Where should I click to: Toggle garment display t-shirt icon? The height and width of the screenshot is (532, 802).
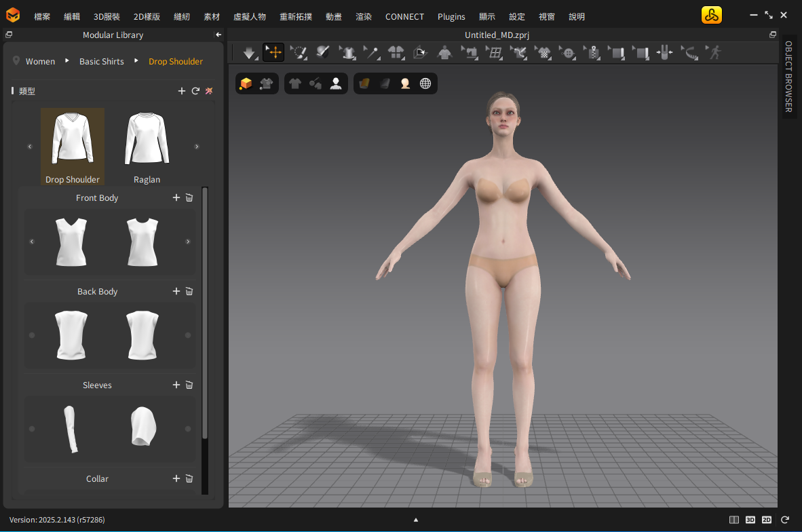click(294, 83)
